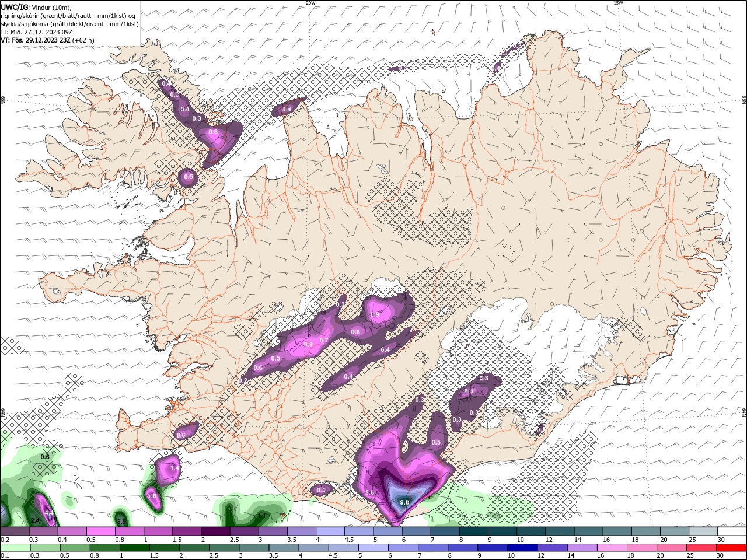The image size is (747, 560).
Task: Select the 20W longitude label at top
Action: pyautogui.click(x=310, y=3)
